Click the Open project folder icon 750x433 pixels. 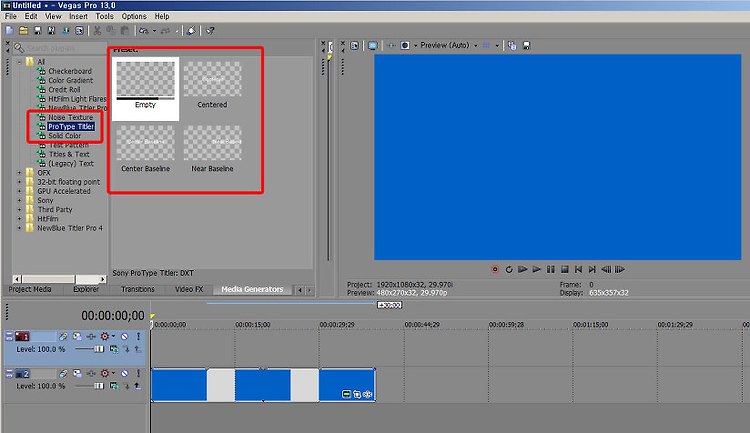coord(23,31)
